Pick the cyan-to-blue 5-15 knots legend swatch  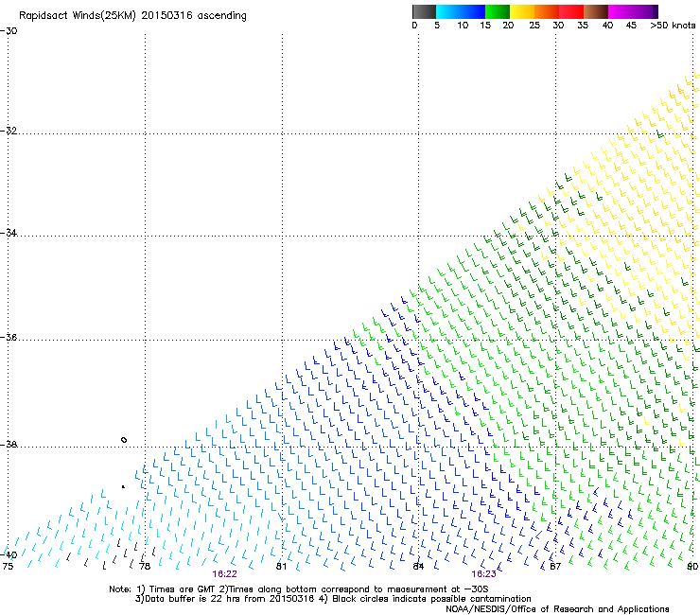(461, 11)
